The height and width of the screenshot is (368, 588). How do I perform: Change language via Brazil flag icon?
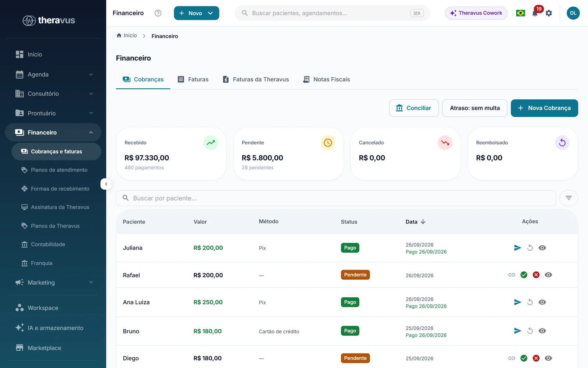tap(520, 13)
